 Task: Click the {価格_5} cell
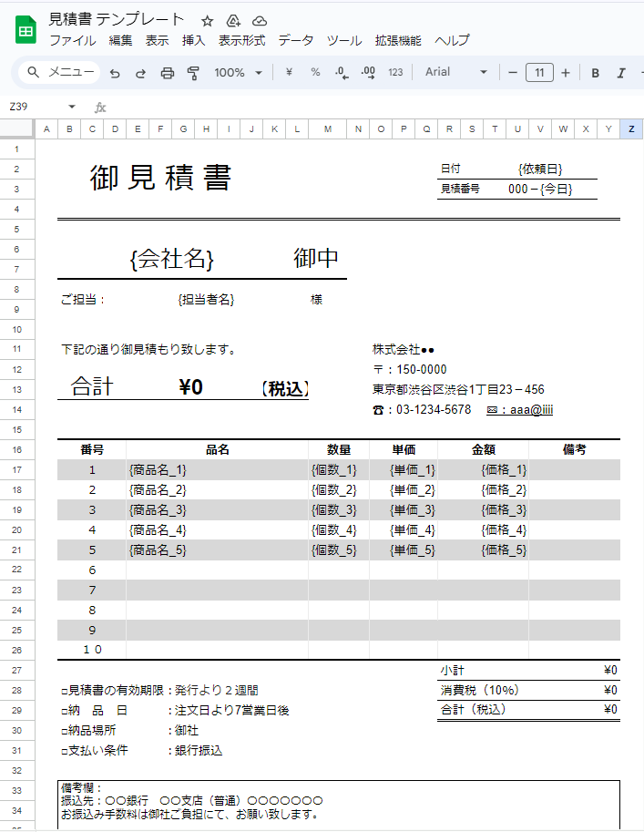pos(484,550)
